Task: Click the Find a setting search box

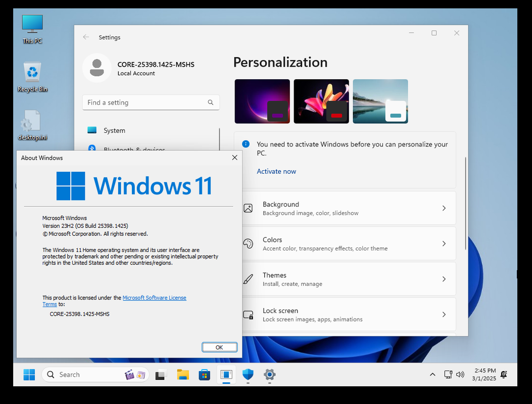Action: pyautogui.click(x=151, y=102)
